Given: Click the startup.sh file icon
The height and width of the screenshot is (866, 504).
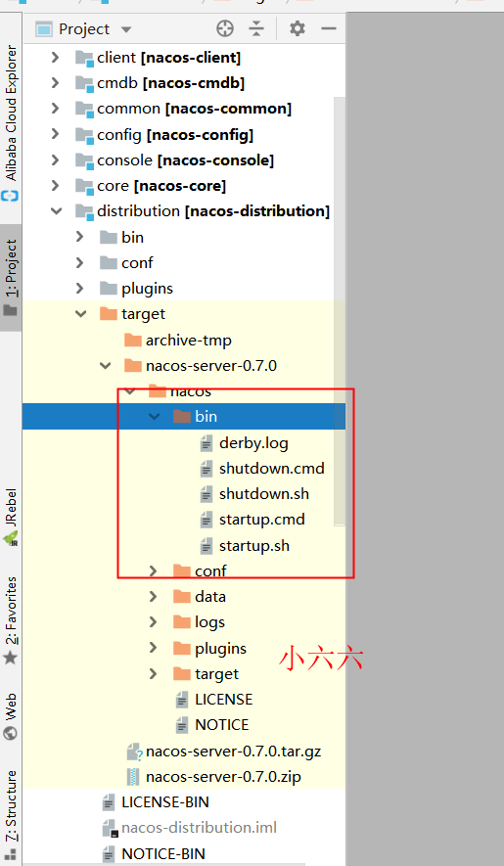Looking at the screenshot, I should [x=206, y=546].
